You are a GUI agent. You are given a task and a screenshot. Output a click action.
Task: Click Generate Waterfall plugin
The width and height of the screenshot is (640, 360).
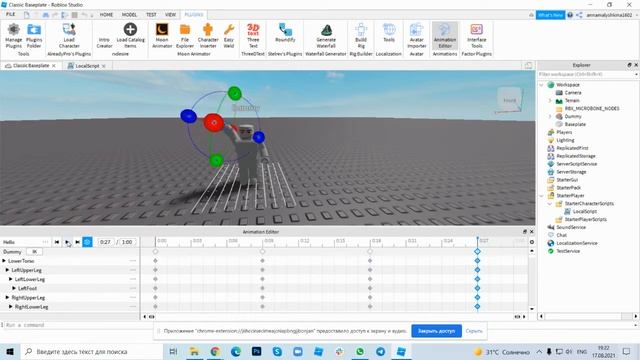point(326,36)
